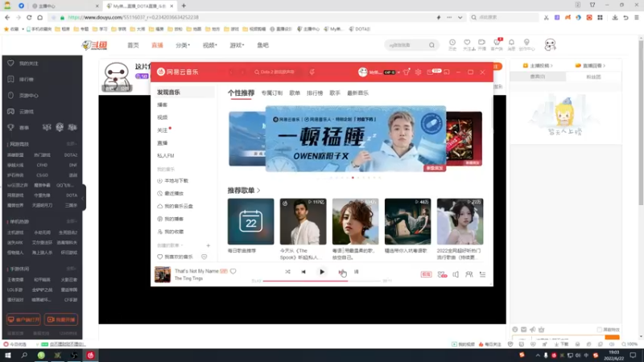Image resolution: width=644 pixels, height=362 pixels.
Task: Mute the volume speaker icon
Action: tap(456, 274)
